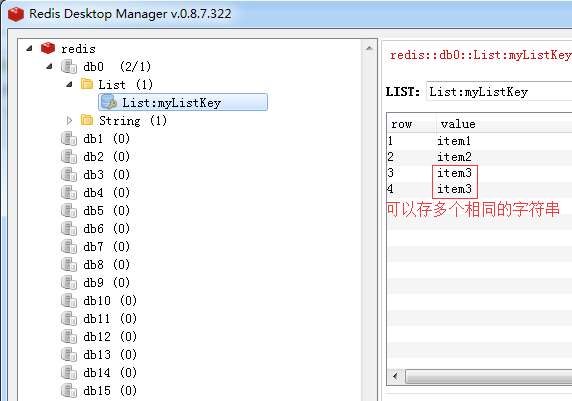Image resolution: width=572 pixels, height=401 pixels.
Task: Click the db12 database icon
Action: click(x=69, y=336)
